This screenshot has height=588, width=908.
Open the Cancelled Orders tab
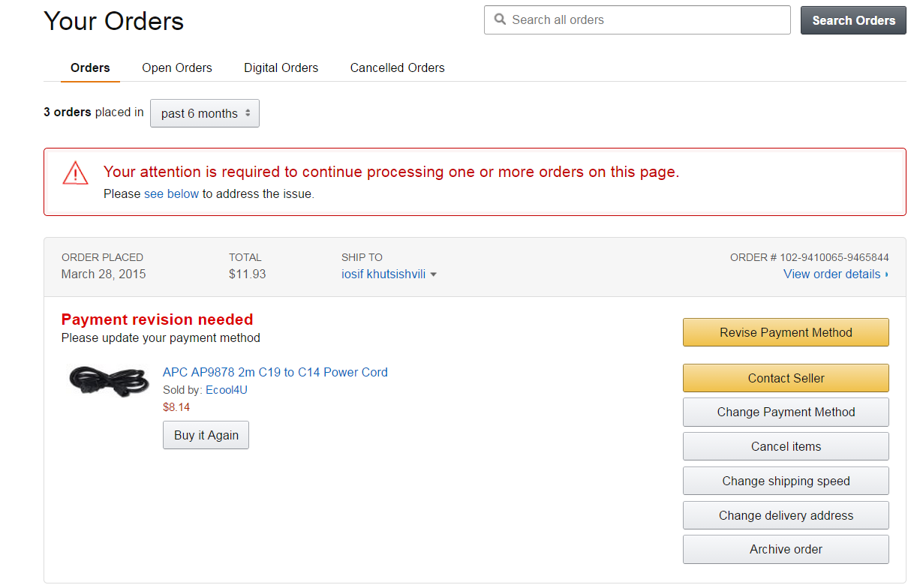pos(397,67)
